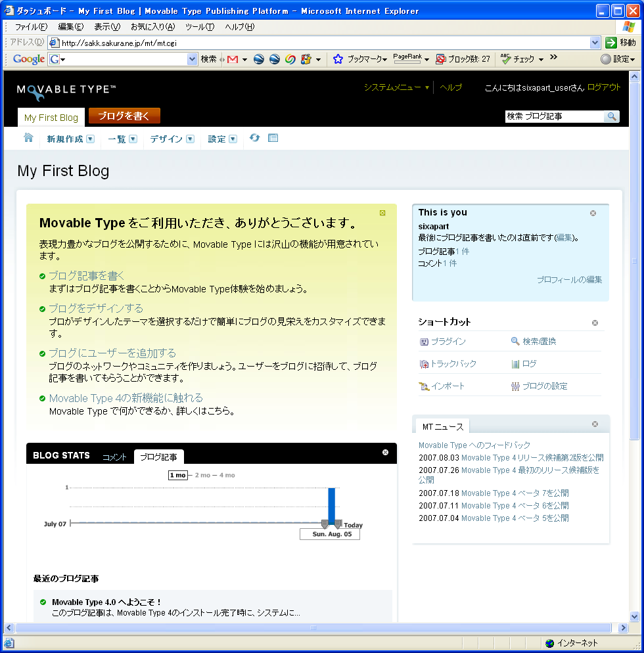Close the MT ニュース widget
644x653 pixels.
[595, 424]
